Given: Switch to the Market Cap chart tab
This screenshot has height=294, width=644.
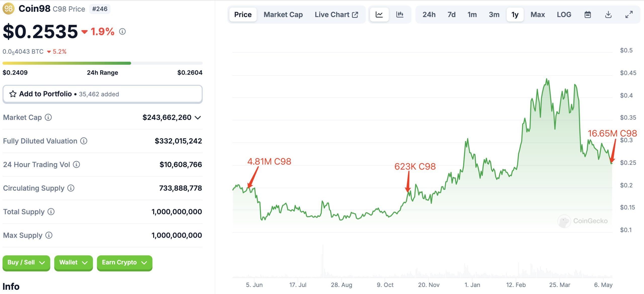Looking at the screenshot, I should coord(283,15).
